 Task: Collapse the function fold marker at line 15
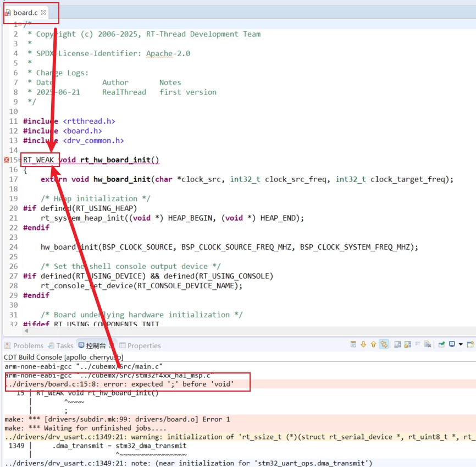[x=20, y=160]
